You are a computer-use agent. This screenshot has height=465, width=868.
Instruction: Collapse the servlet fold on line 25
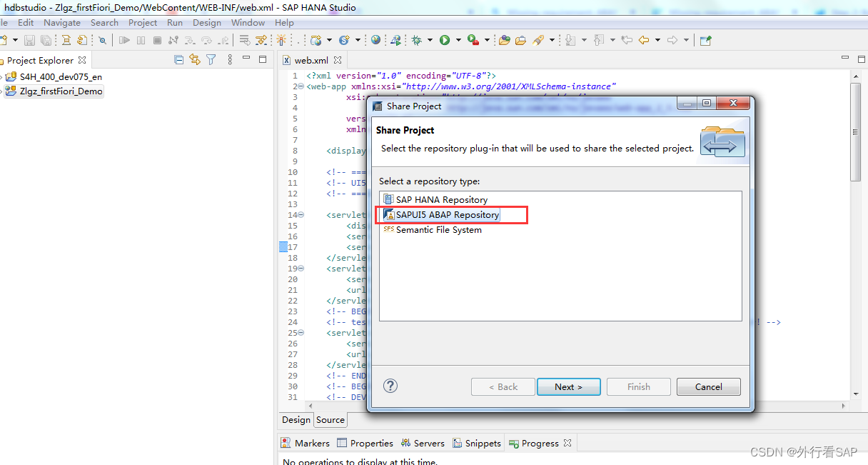(301, 333)
